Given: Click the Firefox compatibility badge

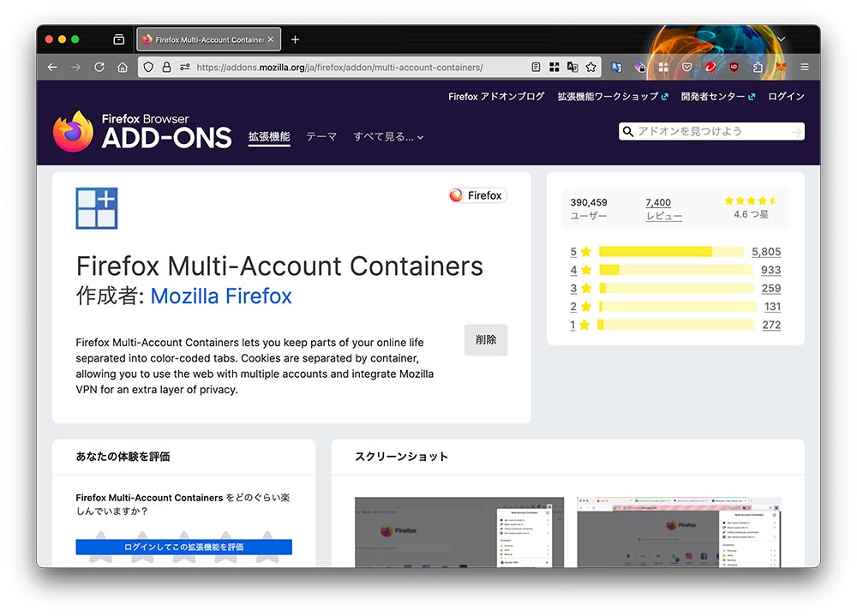Looking at the screenshot, I should pyautogui.click(x=477, y=195).
